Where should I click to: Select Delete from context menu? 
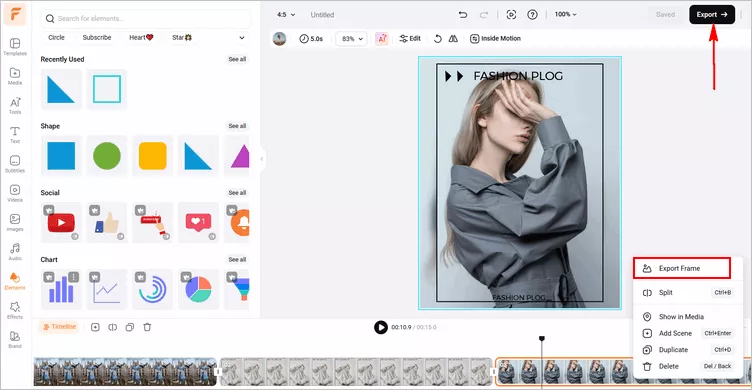coord(688,366)
